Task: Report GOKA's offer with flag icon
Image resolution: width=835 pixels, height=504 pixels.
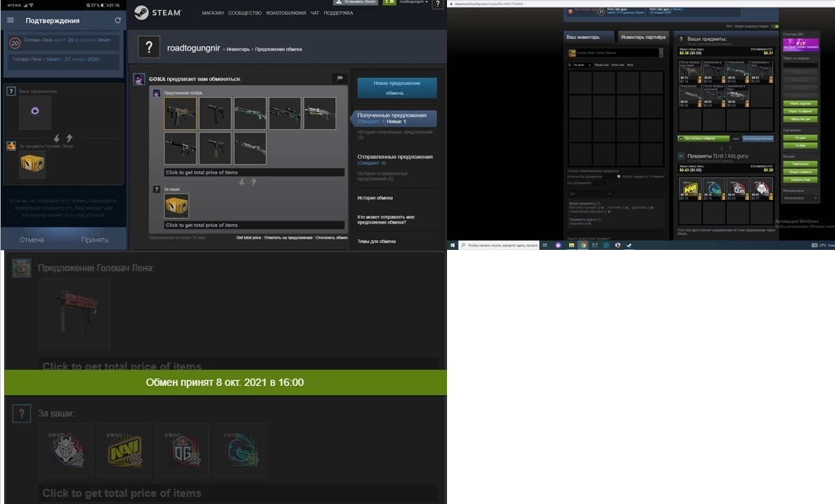Action: (339, 78)
